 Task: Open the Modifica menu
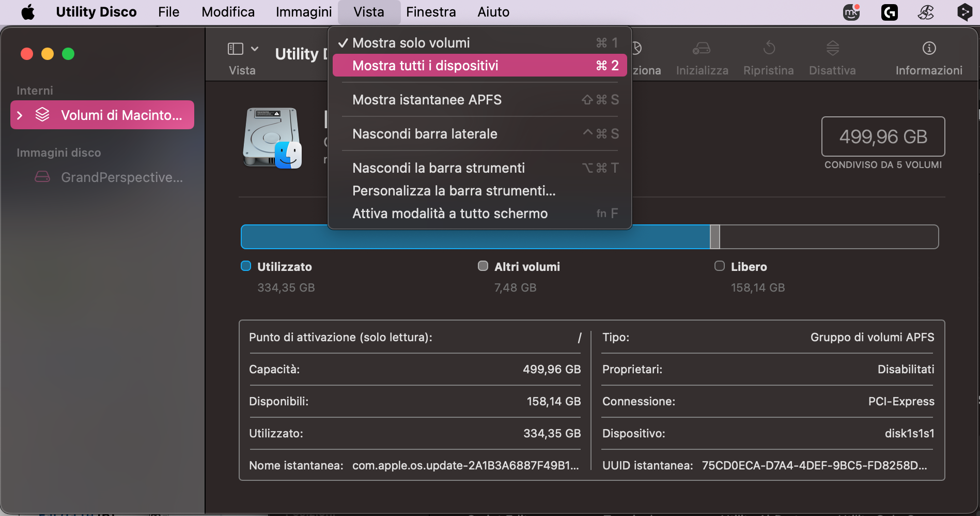click(228, 12)
